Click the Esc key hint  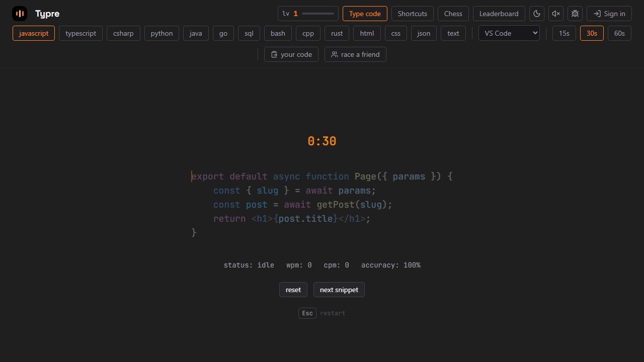tap(307, 313)
